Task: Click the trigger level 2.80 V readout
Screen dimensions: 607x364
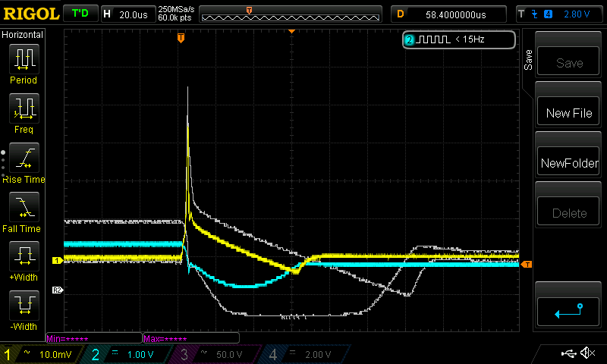Action: tap(577, 14)
